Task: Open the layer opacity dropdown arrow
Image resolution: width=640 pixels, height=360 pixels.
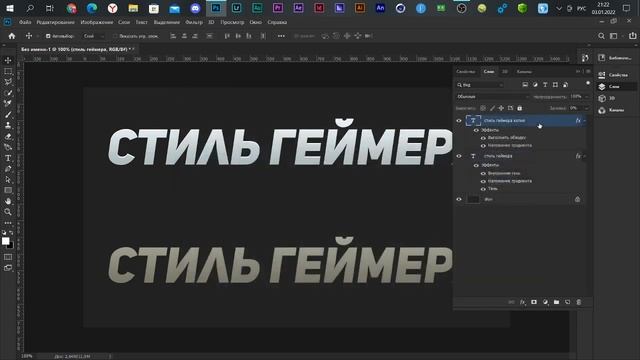Action: [x=587, y=97]
